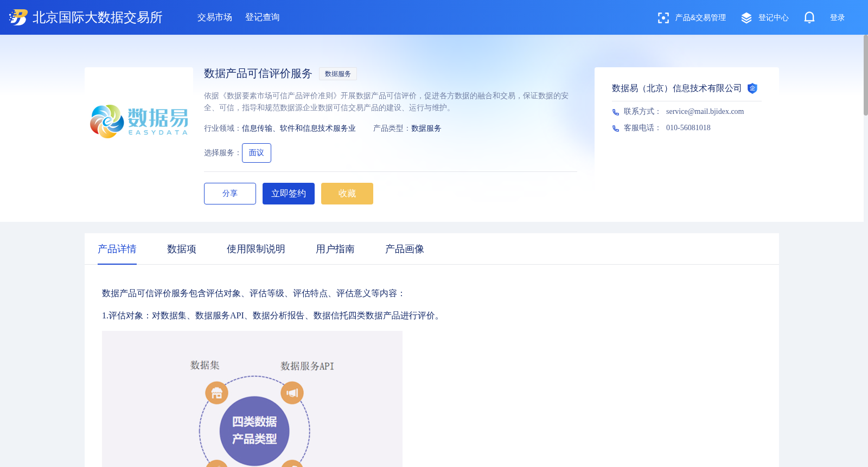The width and height of the screenshot is (868, 467).
Task: Click the 数据服务API megaphone icon in diagram
Action: coord(292,393)
